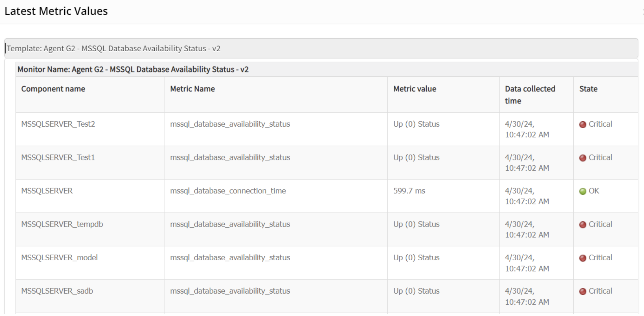The height and width of the screenshot is (316, 644).
Task: Select the MSSQLSERVER_tempdb component name
Action: [x=62, y=224]
